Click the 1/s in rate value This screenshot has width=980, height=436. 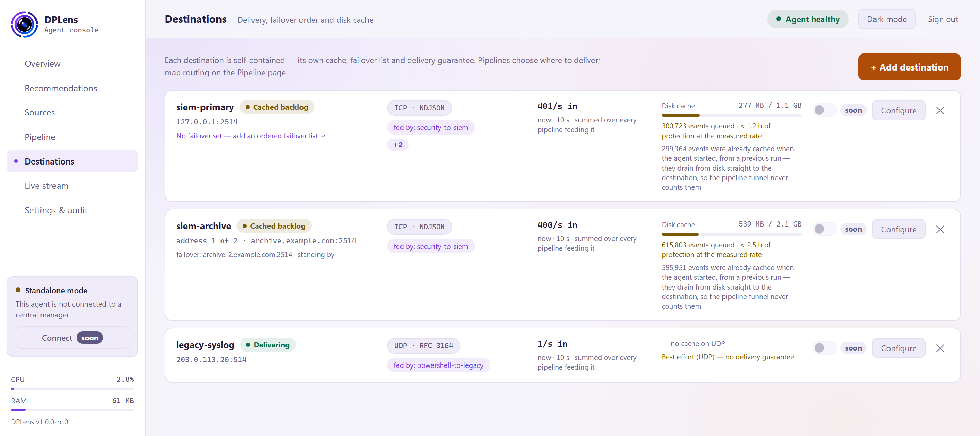[552, 343]
